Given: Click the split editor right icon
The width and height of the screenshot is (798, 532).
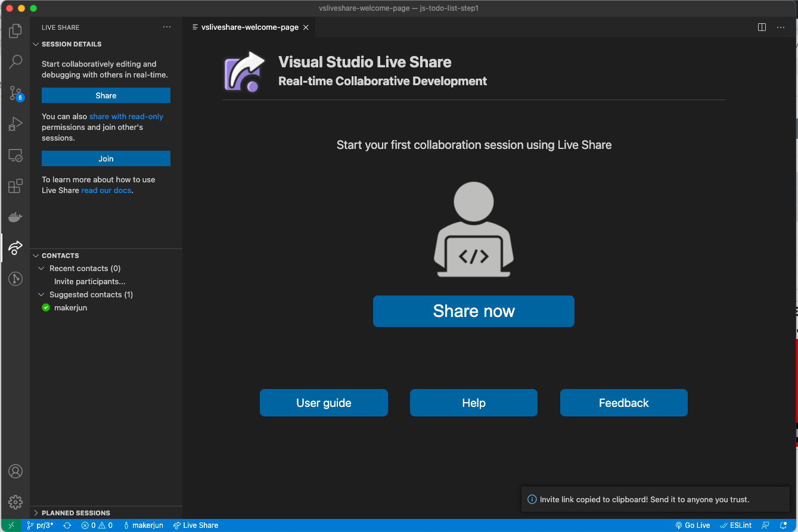Looking at the screenshot, I should 762,27.
